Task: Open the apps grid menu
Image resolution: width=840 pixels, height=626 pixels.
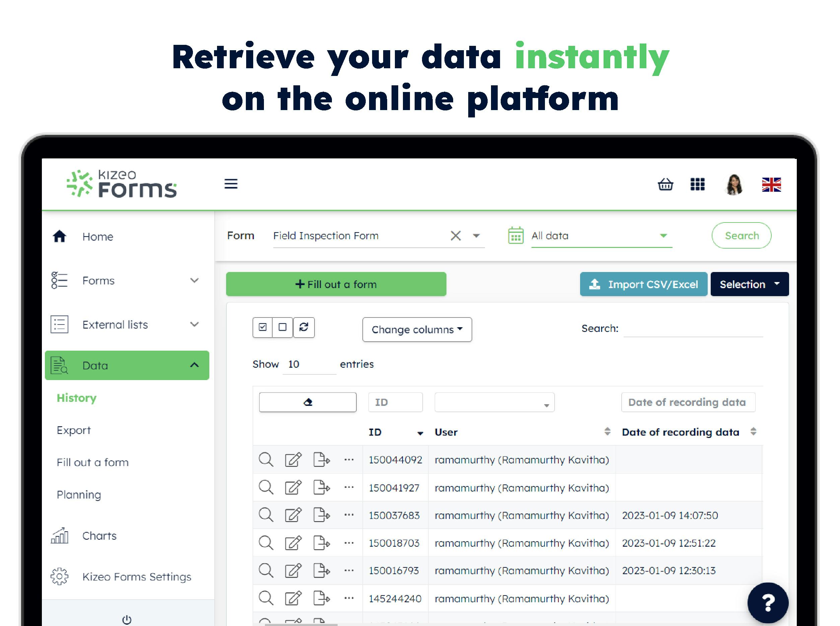Action: pyautogui.click(x=697, y=185)
